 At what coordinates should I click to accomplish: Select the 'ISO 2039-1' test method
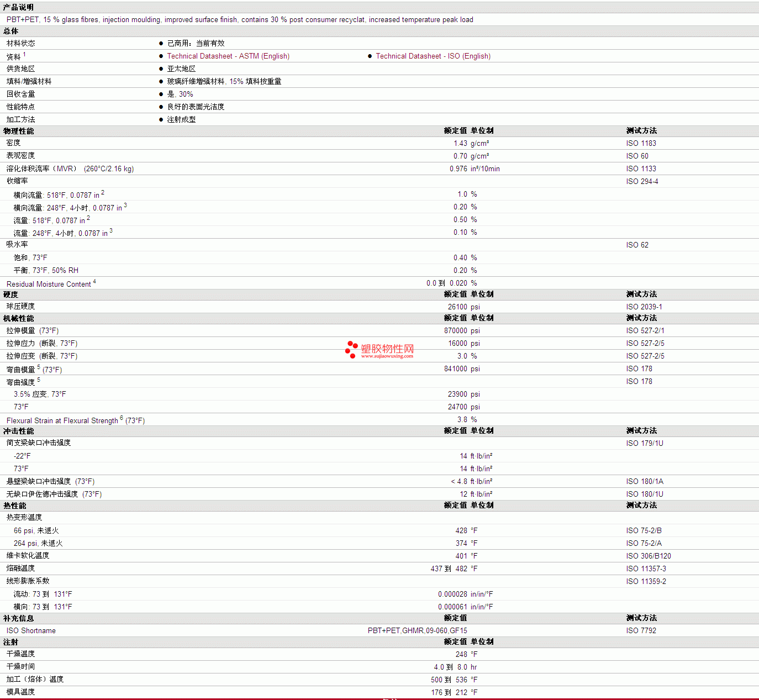click(644, 307)
